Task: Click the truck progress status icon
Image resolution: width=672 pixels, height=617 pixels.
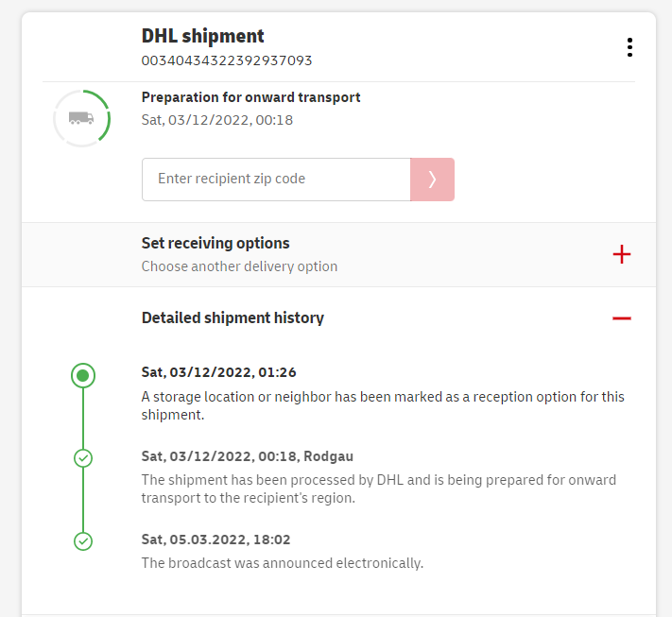Action: (x=81, y=118)
